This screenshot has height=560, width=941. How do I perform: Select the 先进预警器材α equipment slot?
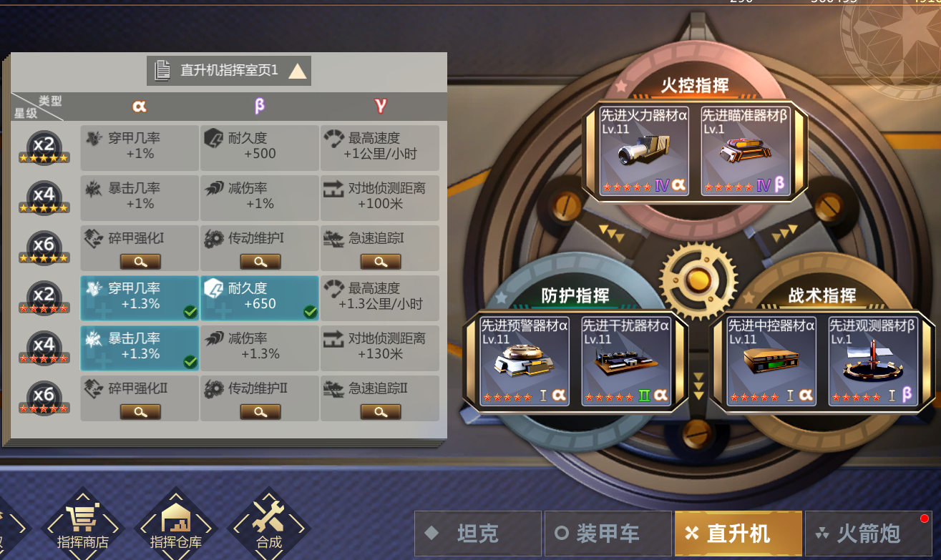(525, 361)
